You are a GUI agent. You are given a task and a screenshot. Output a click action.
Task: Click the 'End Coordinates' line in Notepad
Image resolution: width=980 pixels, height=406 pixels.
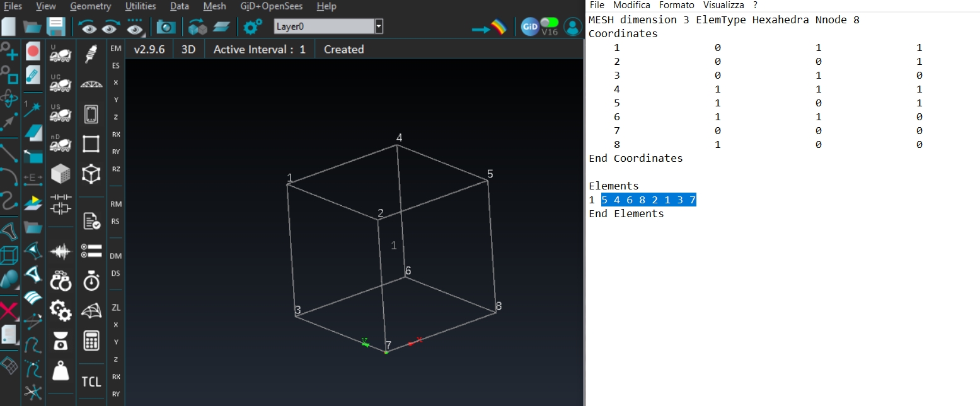(x=636, y=158)
